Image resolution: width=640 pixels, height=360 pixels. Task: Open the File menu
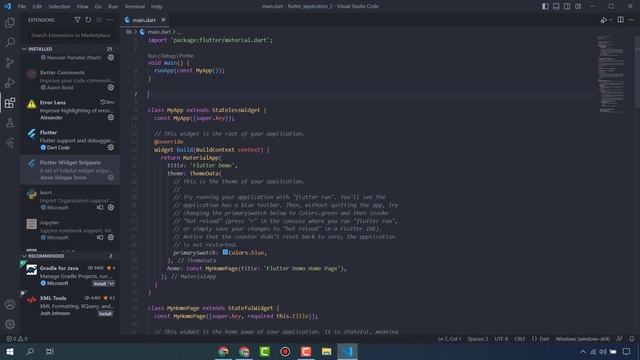(22, 7)
